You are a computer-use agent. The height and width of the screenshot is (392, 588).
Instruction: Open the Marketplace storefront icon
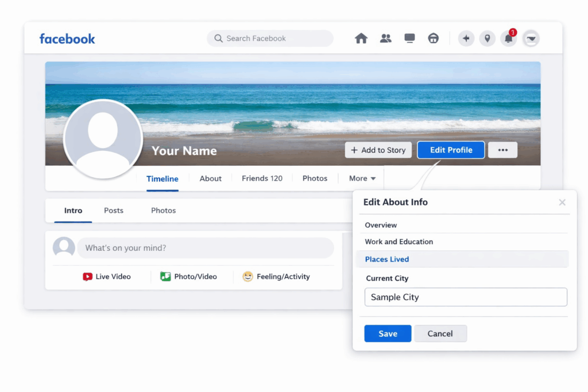434,38
